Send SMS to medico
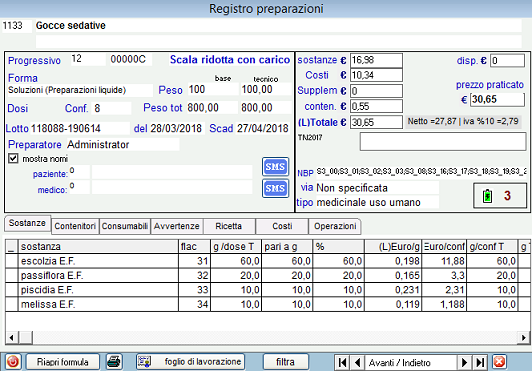Screen dimensions: 532x371 click(x=275, y=188)
